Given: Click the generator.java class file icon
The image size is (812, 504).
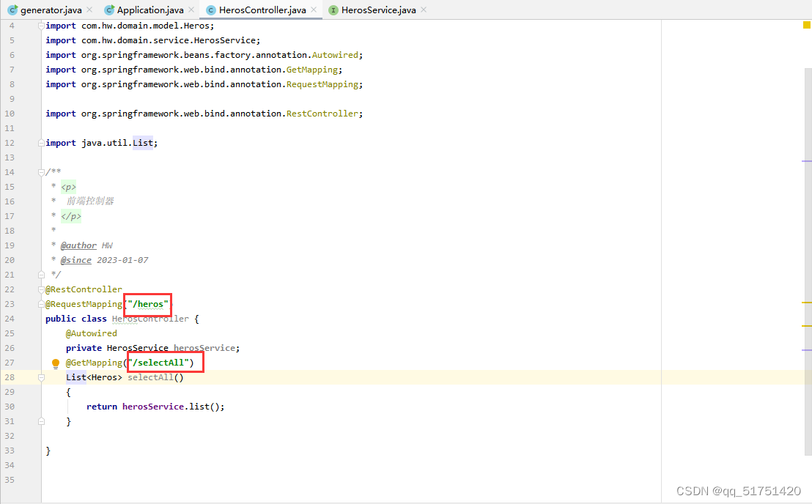Looking at the screenshot, I should coord(12,10).
